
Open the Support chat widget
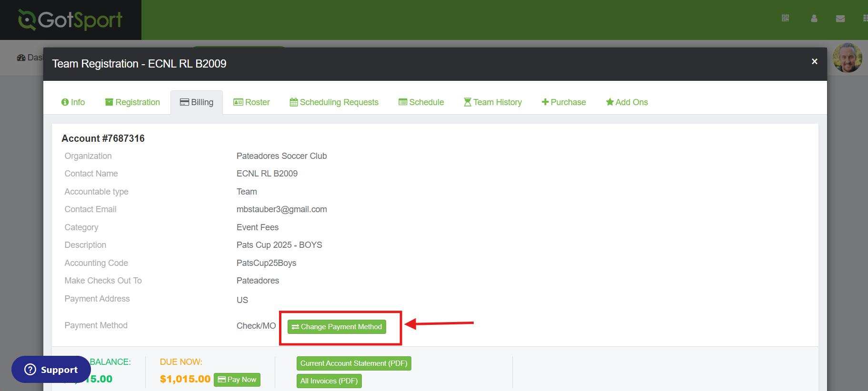51,370
